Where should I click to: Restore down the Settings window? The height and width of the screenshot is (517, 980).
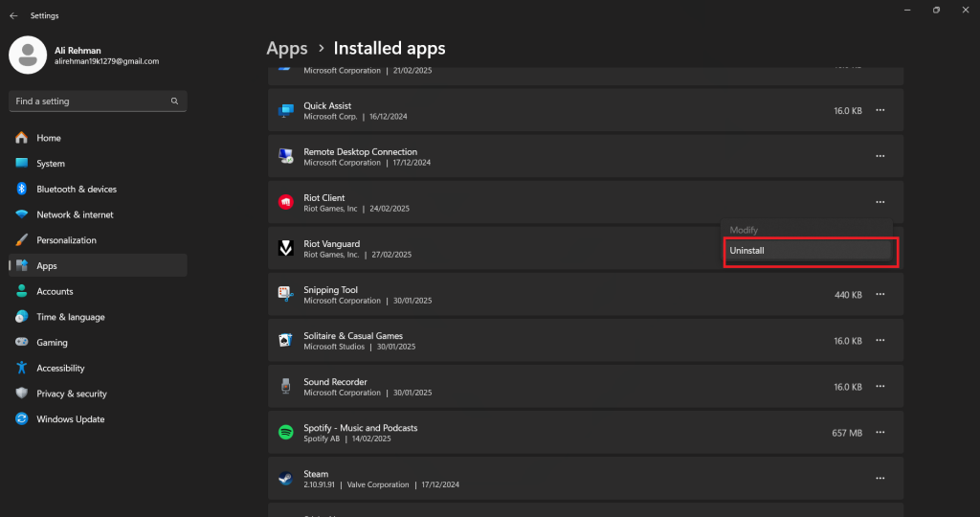pyautogui.click(x=936, y=10)
